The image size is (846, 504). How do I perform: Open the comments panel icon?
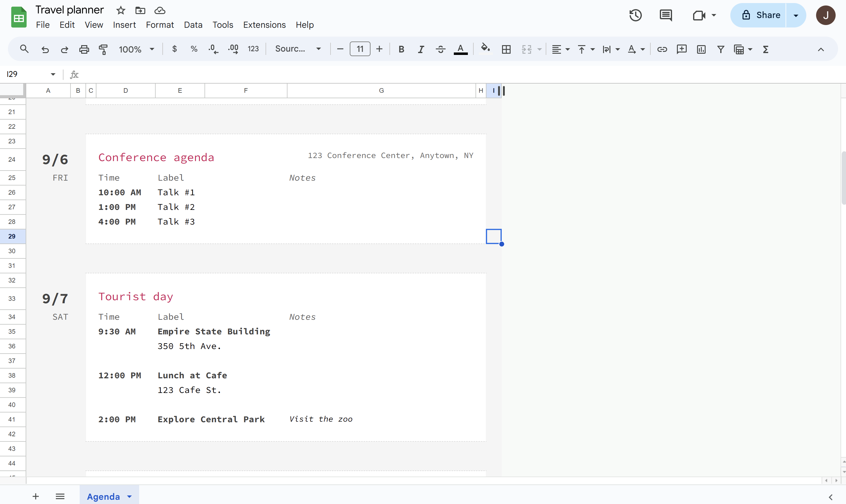(665, 15)
